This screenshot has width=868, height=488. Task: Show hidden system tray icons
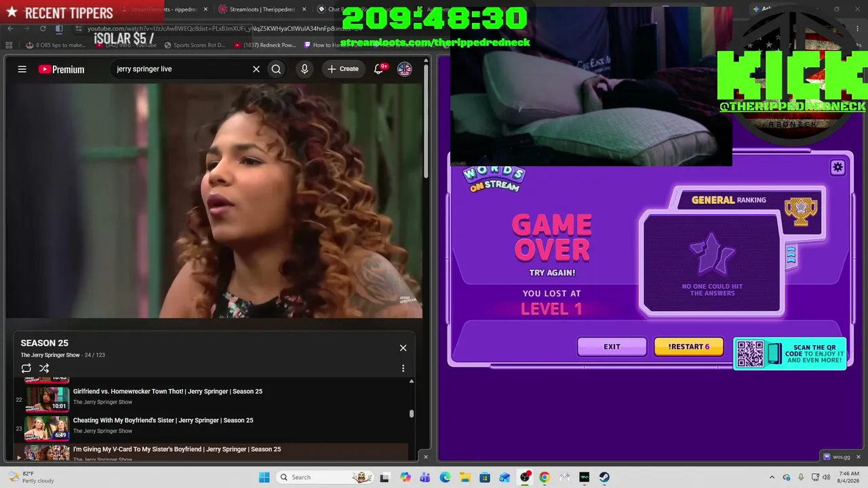(x=772, y=477)
